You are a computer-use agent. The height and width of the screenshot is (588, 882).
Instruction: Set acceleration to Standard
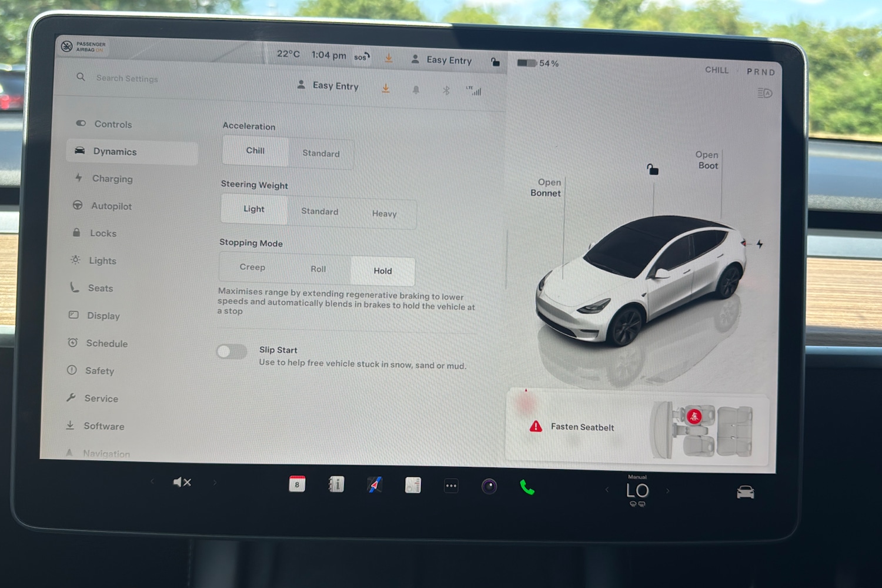click(x=321, y=153)
